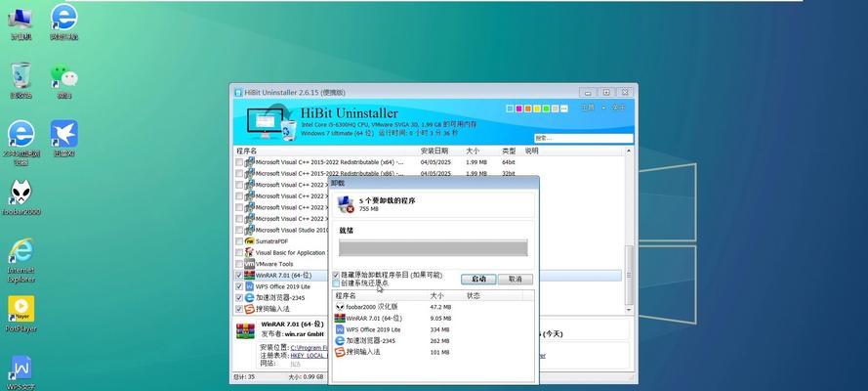Uncheck 隐藏原始卸载程序窗口 option
The width and height of the screenshot is (868, 391).
coord(336,275)
